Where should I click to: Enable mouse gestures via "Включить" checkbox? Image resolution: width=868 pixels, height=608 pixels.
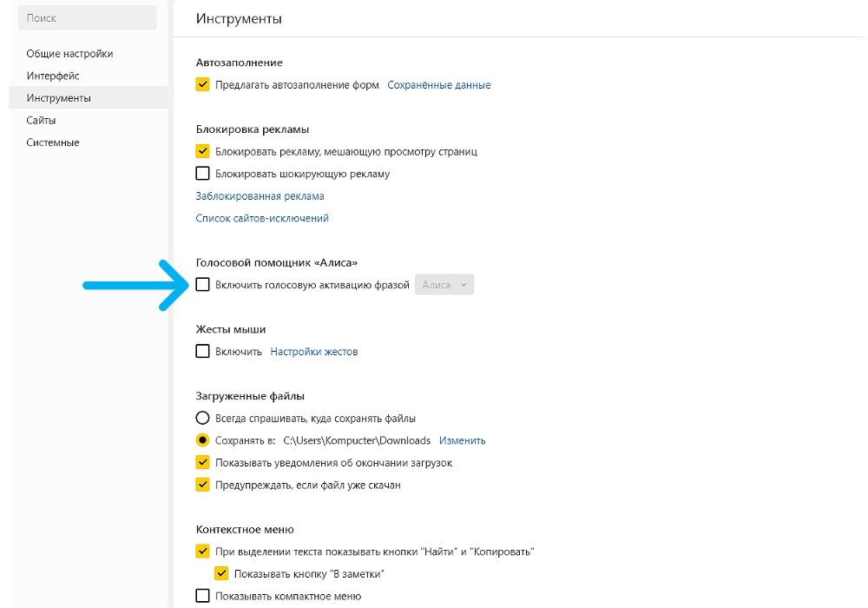point(202,352)
